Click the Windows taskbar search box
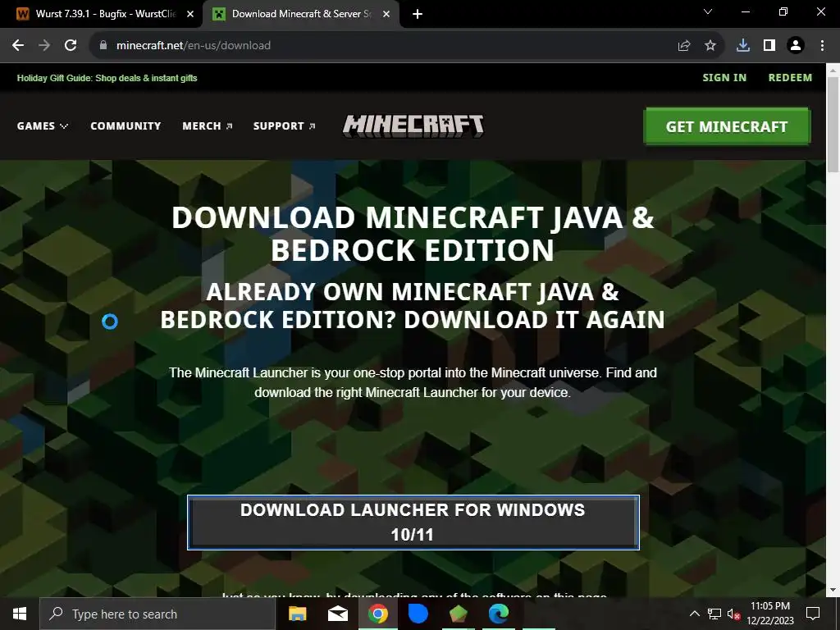840x630 pixels. [157, 614]
